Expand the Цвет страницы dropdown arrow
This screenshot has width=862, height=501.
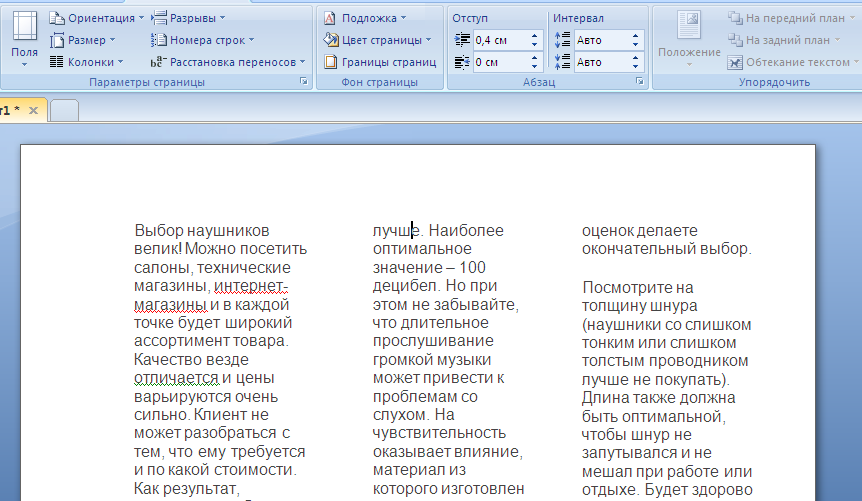pos(429,40)
